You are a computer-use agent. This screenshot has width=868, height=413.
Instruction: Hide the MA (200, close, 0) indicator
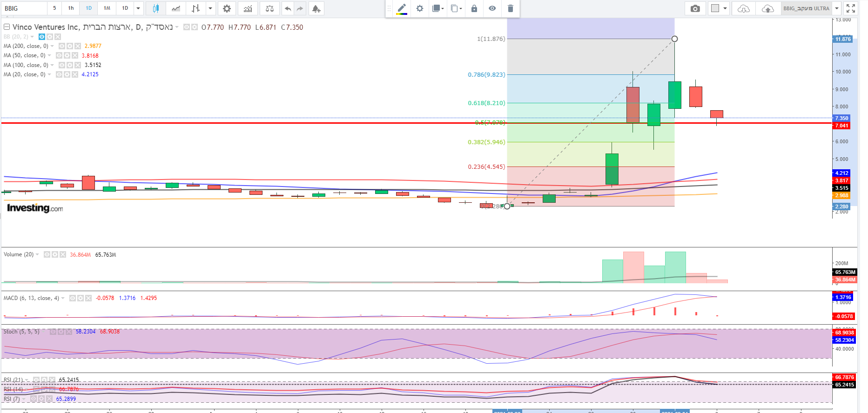(x=62, y=46)
